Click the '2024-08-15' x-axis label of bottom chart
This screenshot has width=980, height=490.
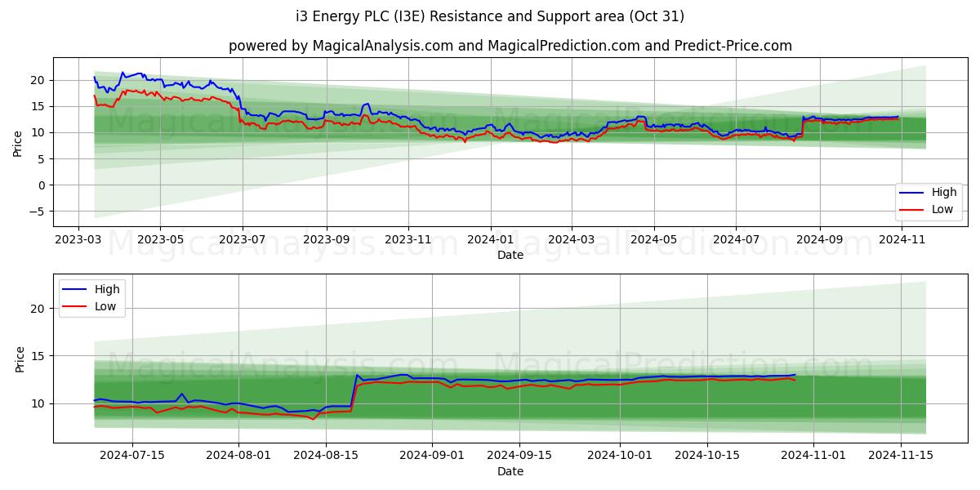click(x=326, y=457)
